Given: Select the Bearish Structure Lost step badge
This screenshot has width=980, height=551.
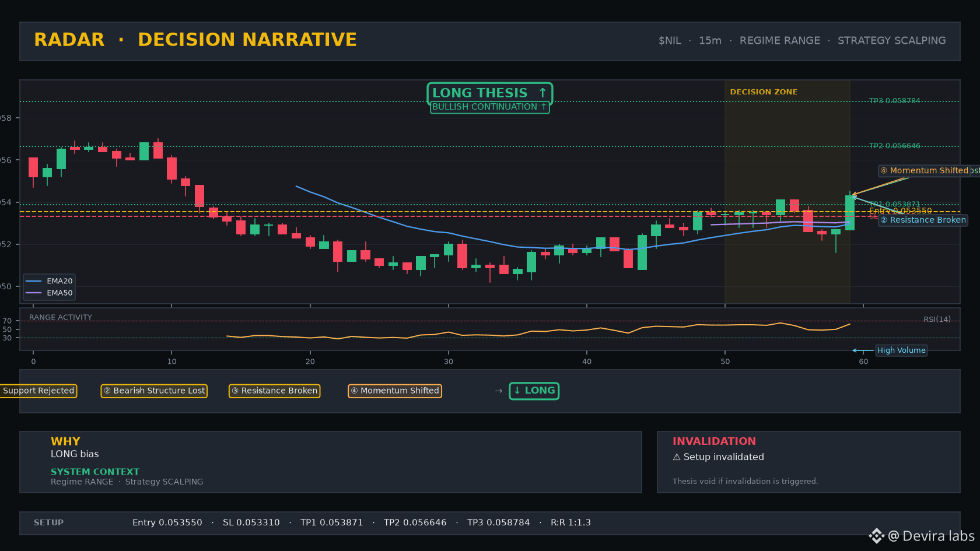Looking at the screenshot, I should point(154,391).
